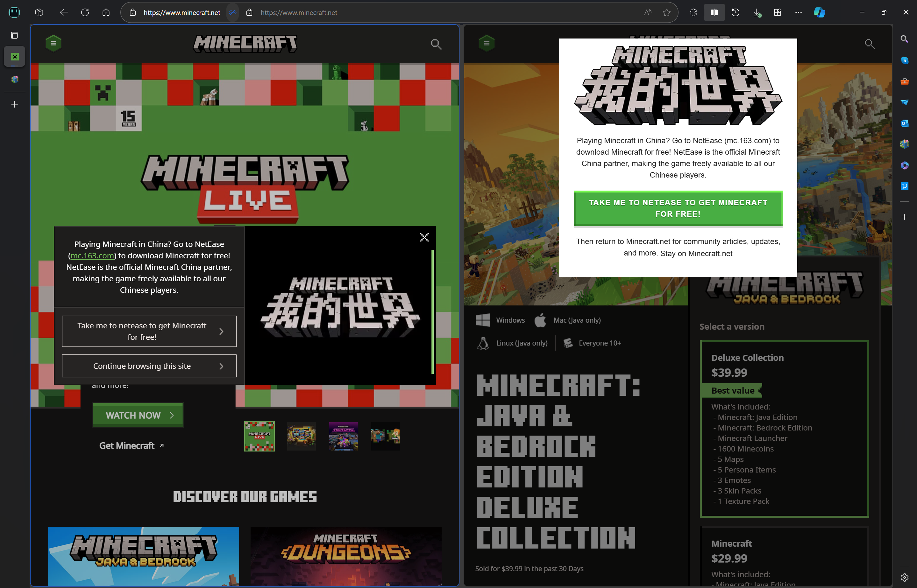This screenshot has width=917, height=588.
Task: Toggle the vertical tabs pane icon
Action: [15, 36]
